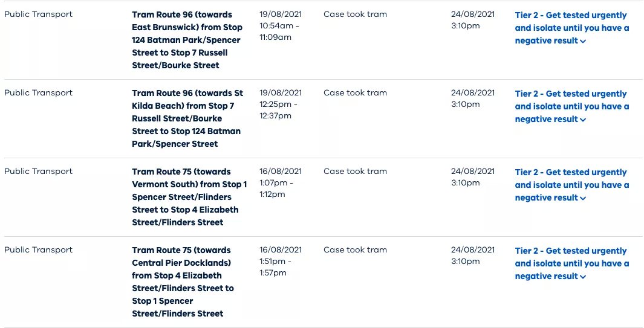This screenshot has width=644, height=328.
Task: Select Tram Route 75 towards Vermont South site
Action: 189,197
